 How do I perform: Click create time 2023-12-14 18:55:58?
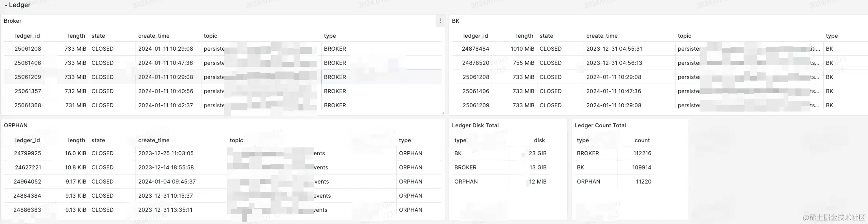click(166, 167)
